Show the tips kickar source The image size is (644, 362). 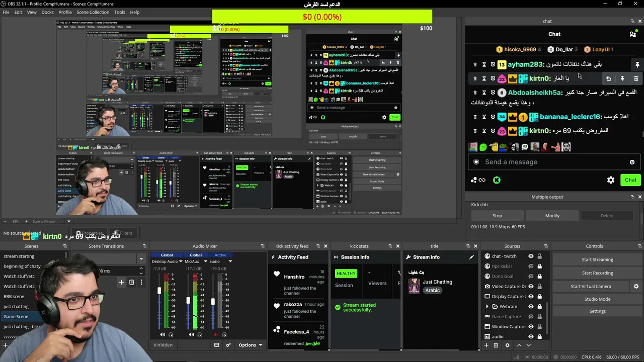[531, 266]
